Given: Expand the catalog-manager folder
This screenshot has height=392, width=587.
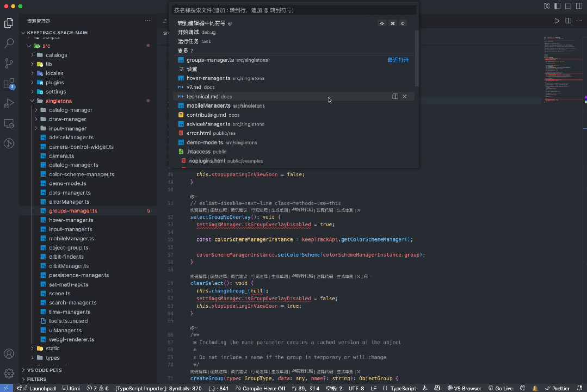Looking at the screenshot, I should [x=88, y=110].
